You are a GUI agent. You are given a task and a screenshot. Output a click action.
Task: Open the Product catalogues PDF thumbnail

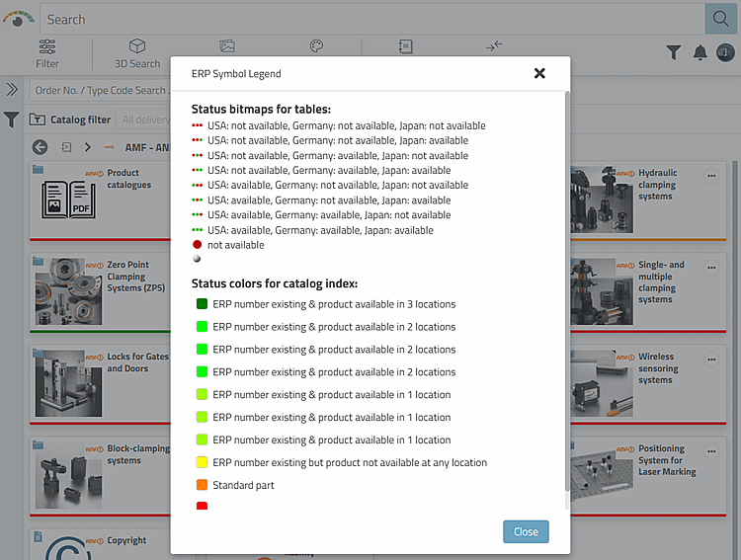(69, 200)
